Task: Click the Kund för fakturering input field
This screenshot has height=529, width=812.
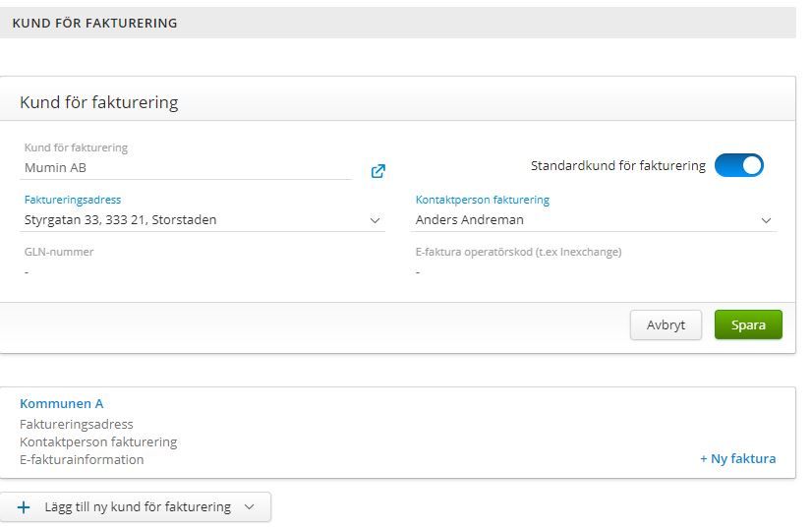Action: [187, 168]
